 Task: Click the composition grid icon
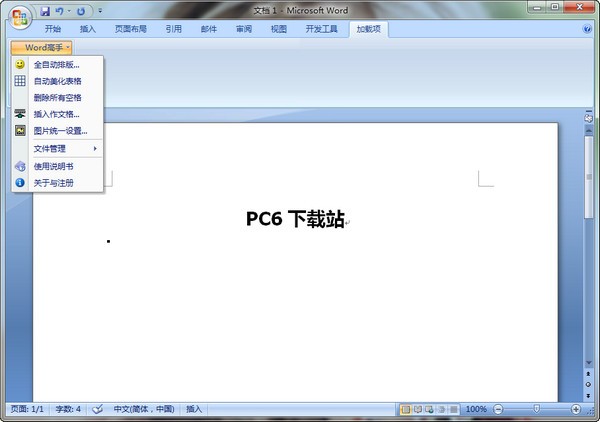20,114
